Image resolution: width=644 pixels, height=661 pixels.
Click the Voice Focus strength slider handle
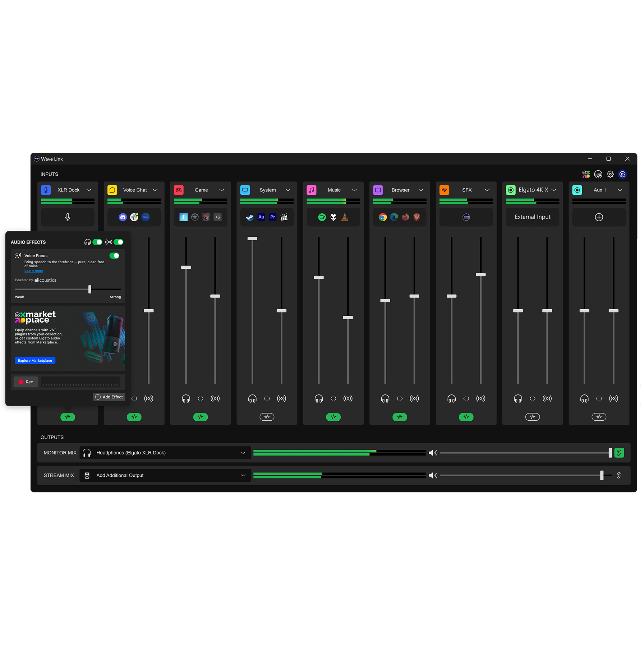pos(90,289)
